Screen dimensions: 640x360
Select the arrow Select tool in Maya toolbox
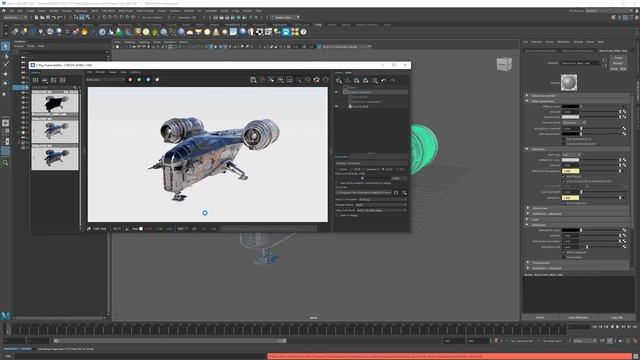pos(5,47)
